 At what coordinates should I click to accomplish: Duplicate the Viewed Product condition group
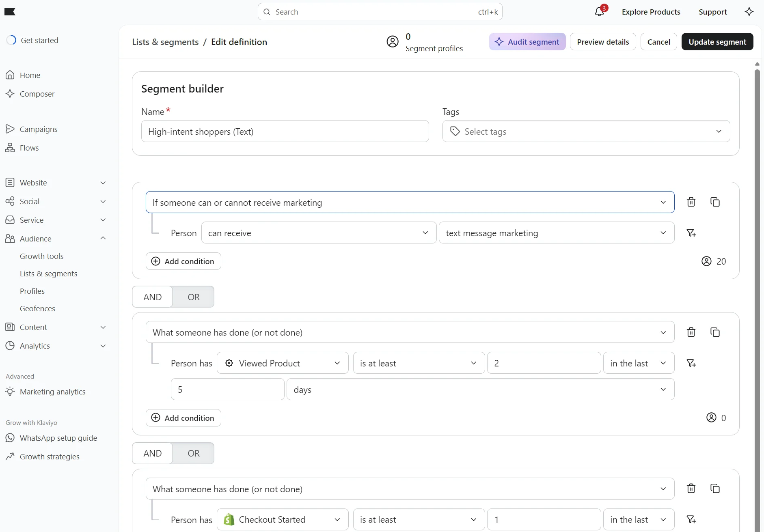pyautogui.click(x=715, y=332)
